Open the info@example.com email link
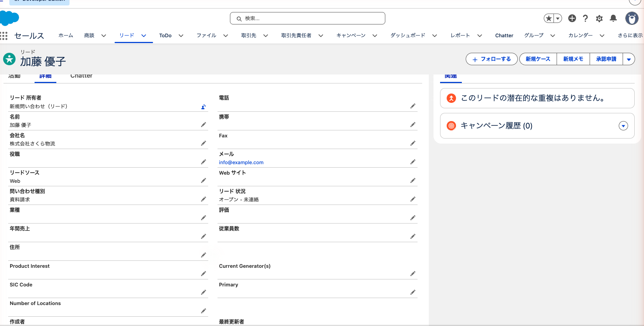This screenshot has width=644, height=326. [x=241, y=163]
